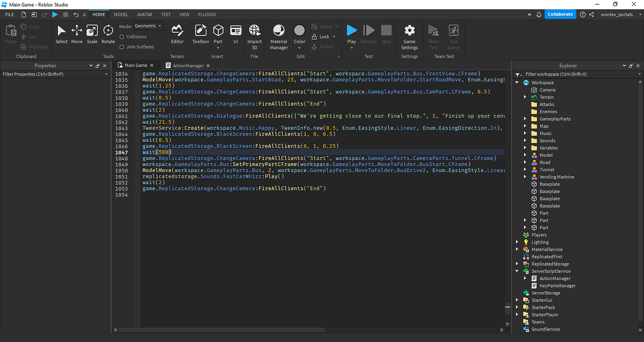The width and height of the screenshot is (644, 342).
Task: Open the Terrain Editor
Action: pyautogui.click(x=177, y=35)
